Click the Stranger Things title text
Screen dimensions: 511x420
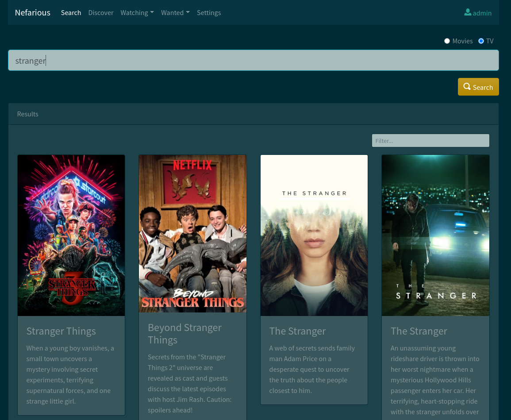point(61,331)
